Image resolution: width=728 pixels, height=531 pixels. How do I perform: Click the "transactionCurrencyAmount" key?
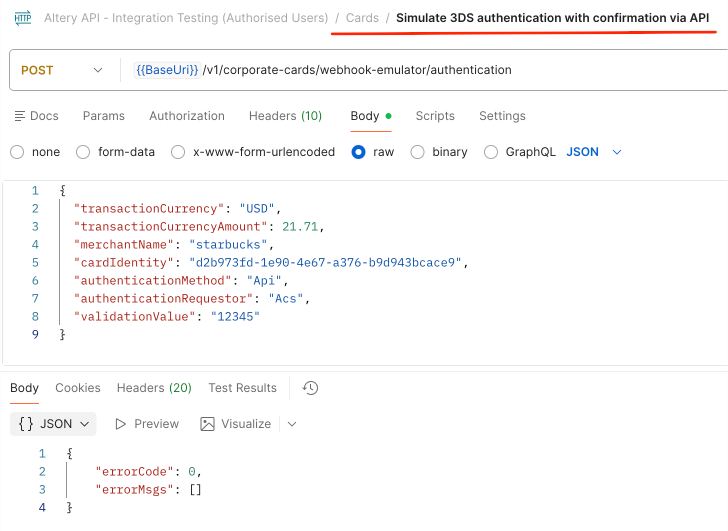coord(170,227)
